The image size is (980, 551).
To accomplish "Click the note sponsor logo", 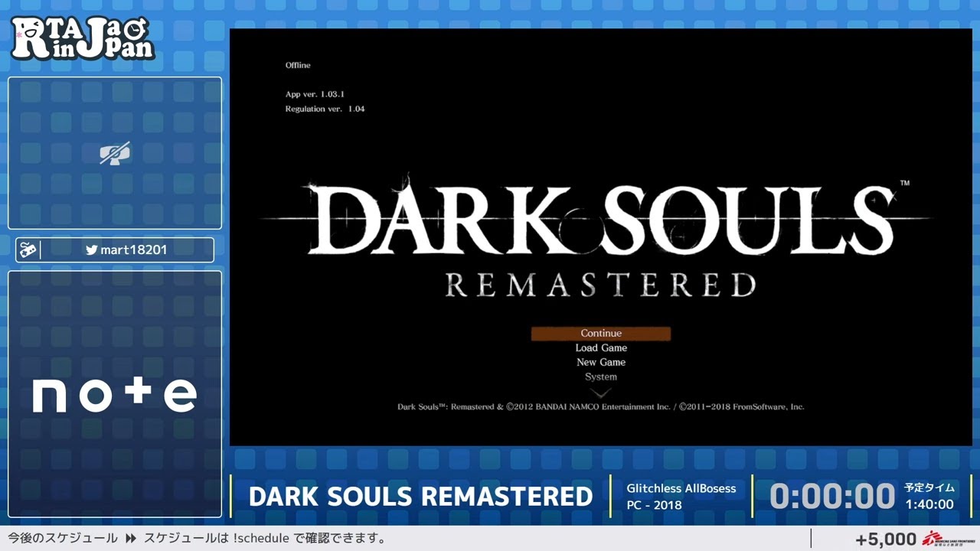I will click(115, 395).
